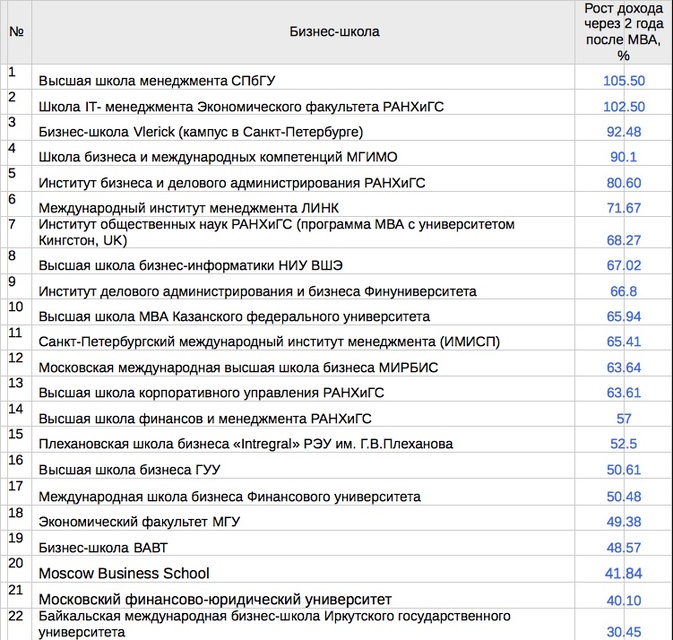Click the value 49.38

coord(624,522)
